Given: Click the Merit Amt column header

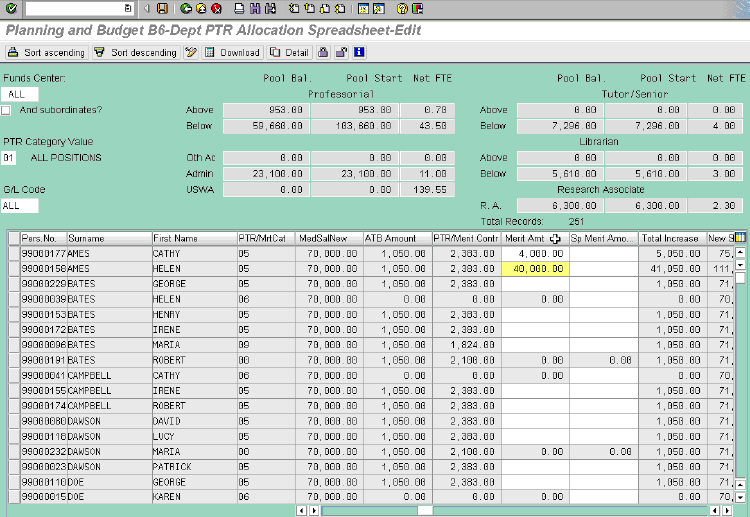Looking at the screenshot, I should click(535, 238).
